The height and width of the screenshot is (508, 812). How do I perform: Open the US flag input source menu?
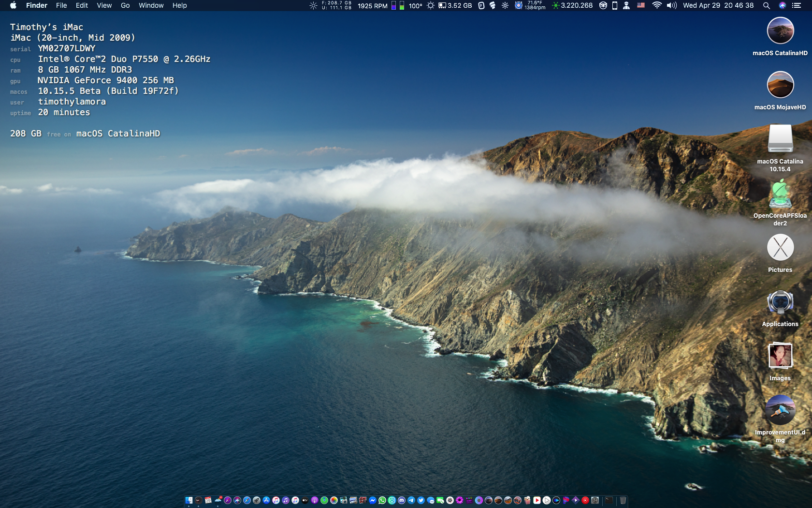tap(641, 5)
